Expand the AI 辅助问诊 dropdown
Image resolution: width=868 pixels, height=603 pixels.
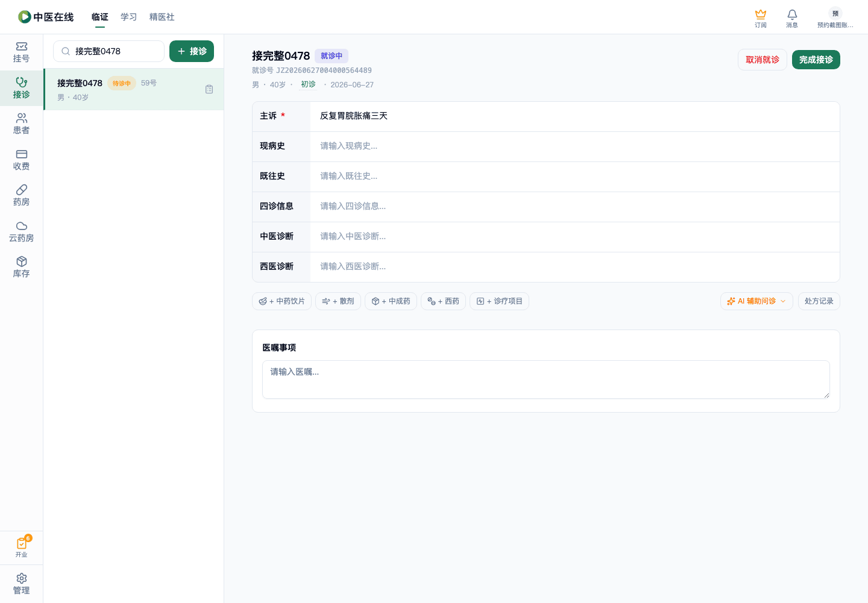(x=756, y=301)
